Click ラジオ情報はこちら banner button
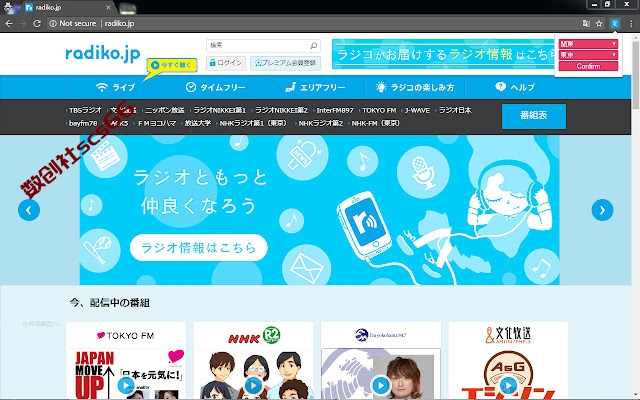Viewport: 640px width, 400px height. coord(199,247)
